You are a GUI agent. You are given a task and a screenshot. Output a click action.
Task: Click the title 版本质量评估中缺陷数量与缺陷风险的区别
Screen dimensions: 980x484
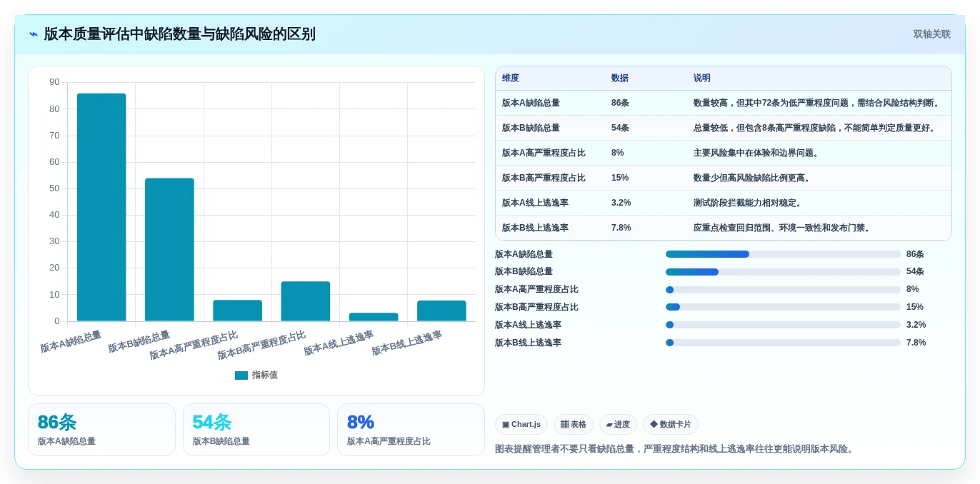(179, 34)
